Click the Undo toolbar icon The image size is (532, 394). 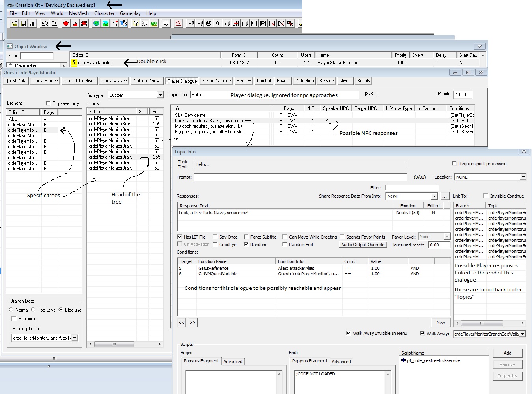[45, 24]
